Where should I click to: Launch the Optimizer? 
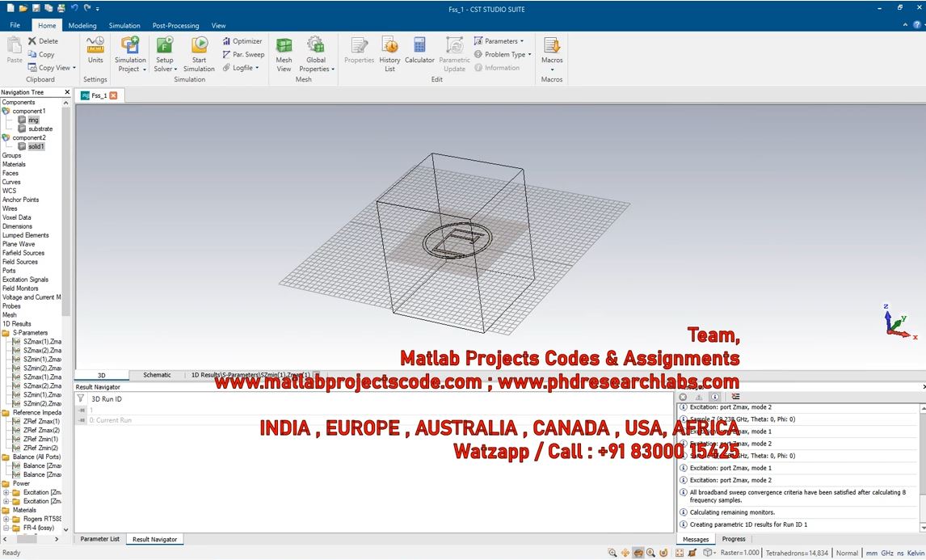click(x=242, y=41)
